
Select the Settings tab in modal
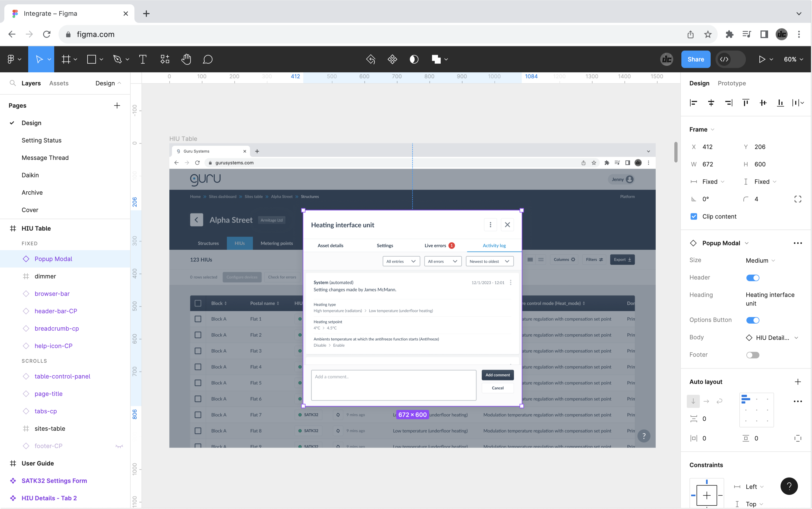385,245
